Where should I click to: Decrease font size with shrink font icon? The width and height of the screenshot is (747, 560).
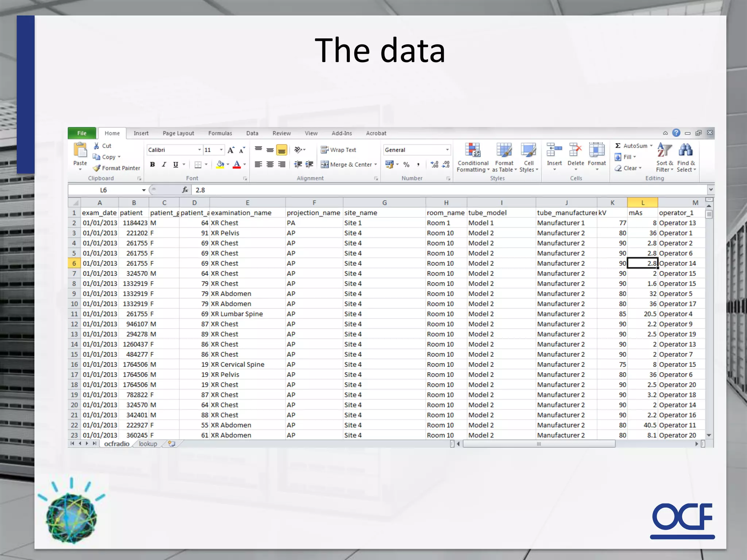242,150
